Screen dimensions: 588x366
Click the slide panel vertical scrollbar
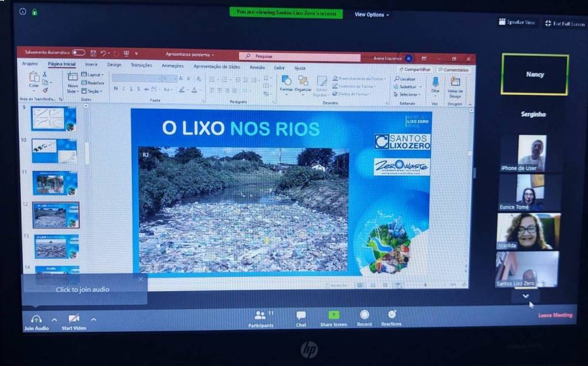[x=87, y=153]
